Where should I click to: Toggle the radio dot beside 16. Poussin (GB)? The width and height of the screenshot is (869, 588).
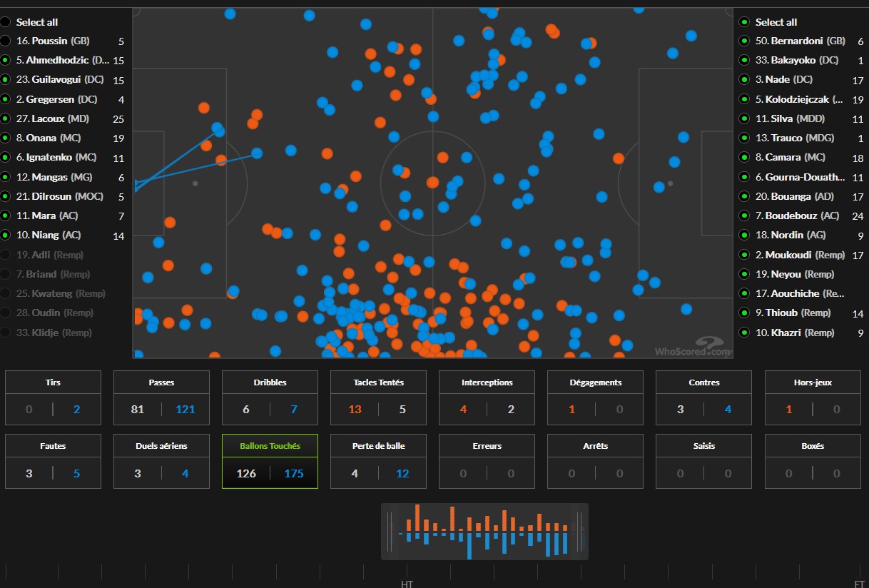6,41
